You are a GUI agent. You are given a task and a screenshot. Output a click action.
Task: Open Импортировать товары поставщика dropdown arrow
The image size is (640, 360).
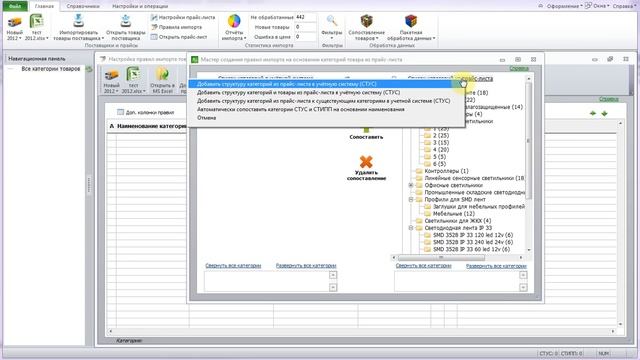103,38
